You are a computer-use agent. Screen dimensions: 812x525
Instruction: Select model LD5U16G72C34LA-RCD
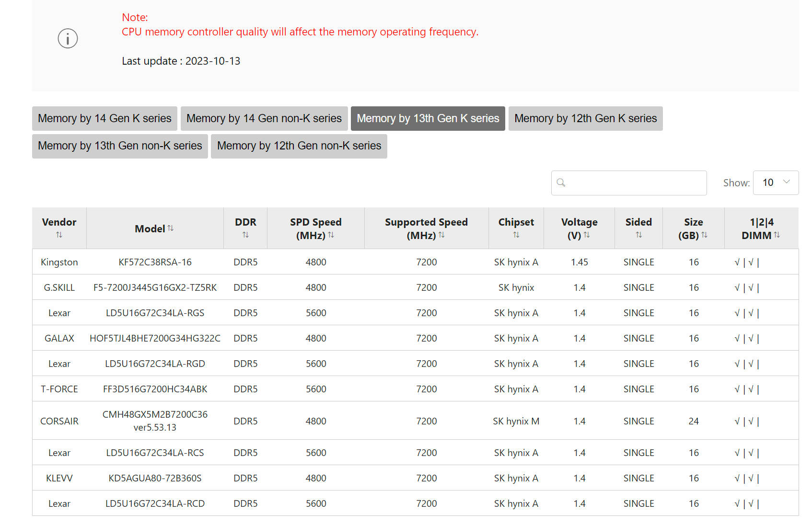point(155,503)
